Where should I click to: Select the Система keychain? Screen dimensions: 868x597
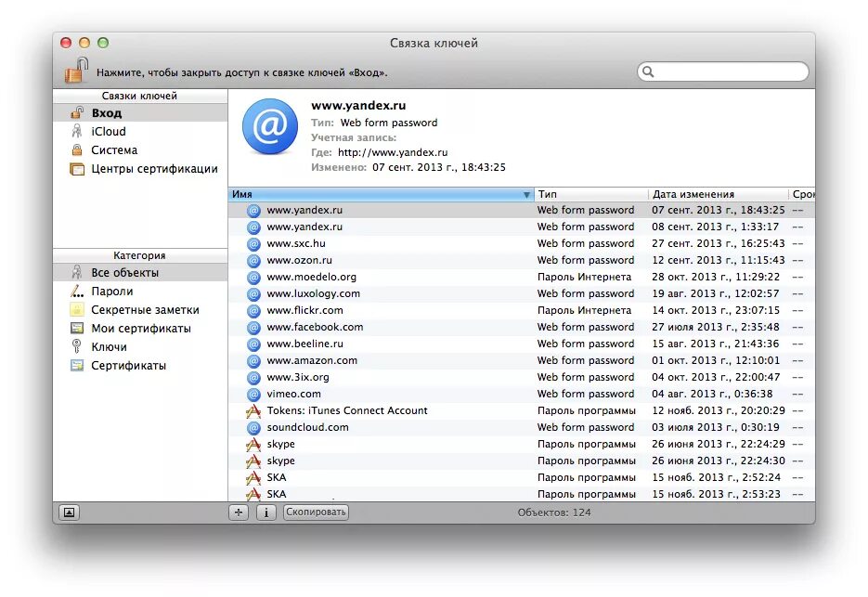point(140,150)
